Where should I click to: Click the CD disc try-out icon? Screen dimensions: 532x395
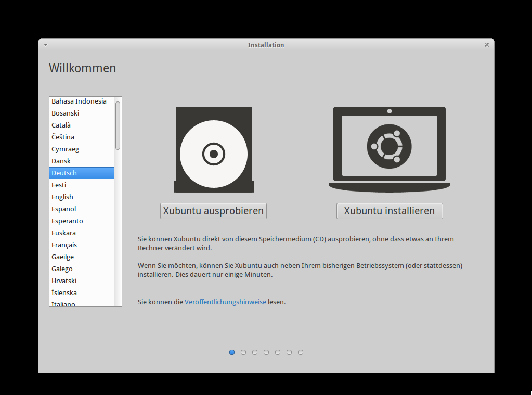[214, 149]
